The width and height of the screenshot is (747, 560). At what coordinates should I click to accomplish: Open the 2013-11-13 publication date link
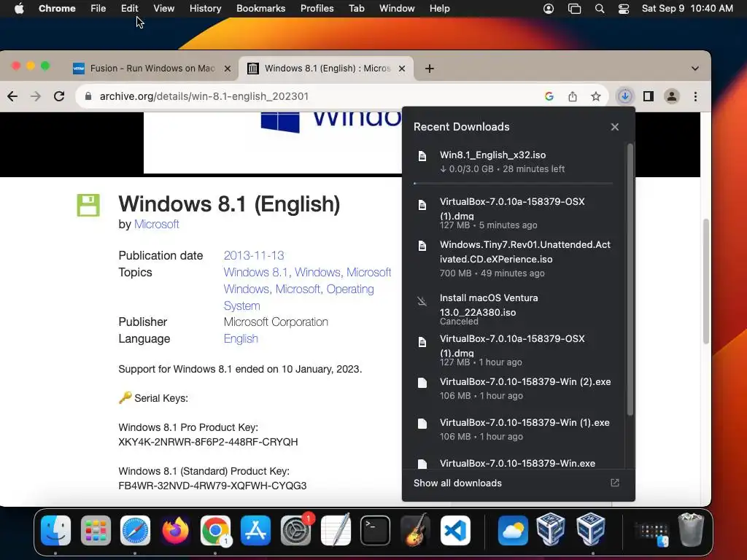pyautogui.click(x=253, y=256)
